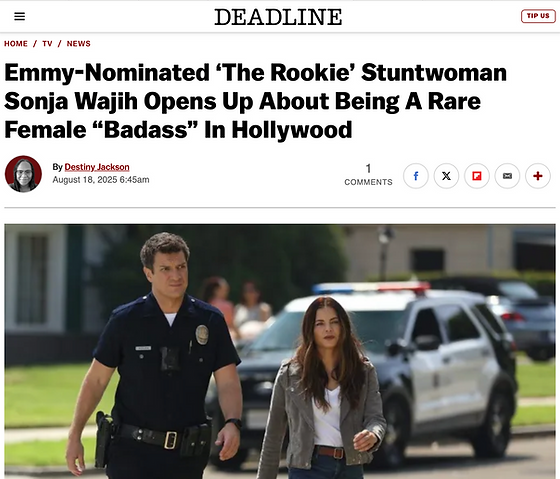
Task: Open author Destiny Jackson's page
Action: 97,167
